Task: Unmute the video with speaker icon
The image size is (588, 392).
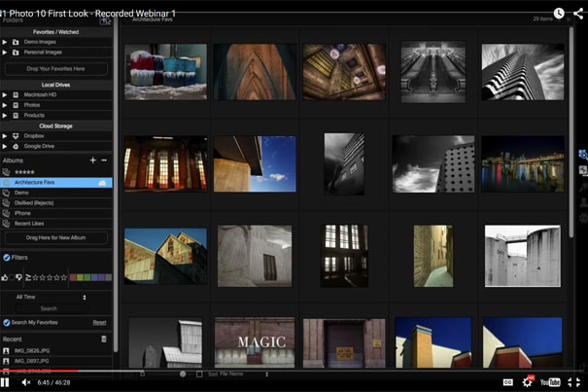Action: coord(26,382)
